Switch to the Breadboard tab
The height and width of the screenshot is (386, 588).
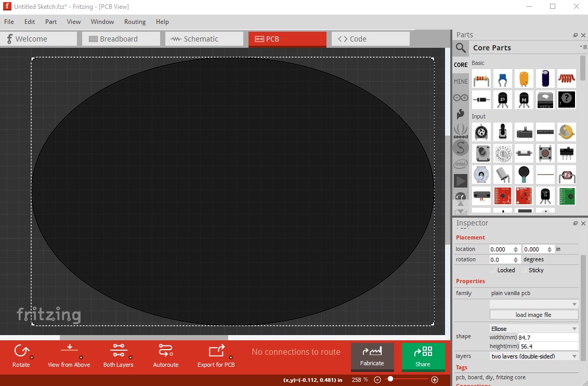tap(121, 39)
